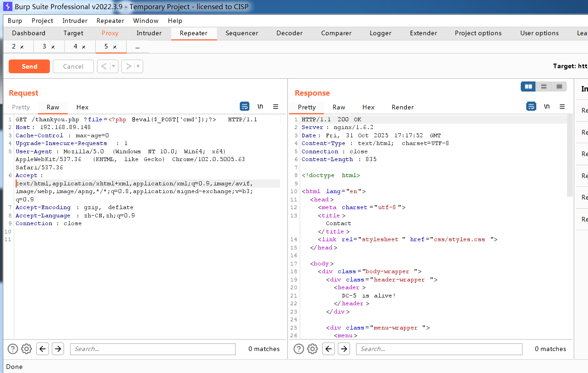588x373 pixels.
Task: Click the Response search input field
Action: [x=439, y=349]
